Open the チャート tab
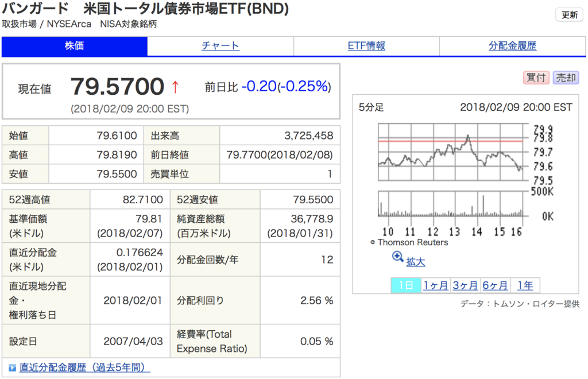The width and height of the screenshot is (588, 379). pos(220,46)
